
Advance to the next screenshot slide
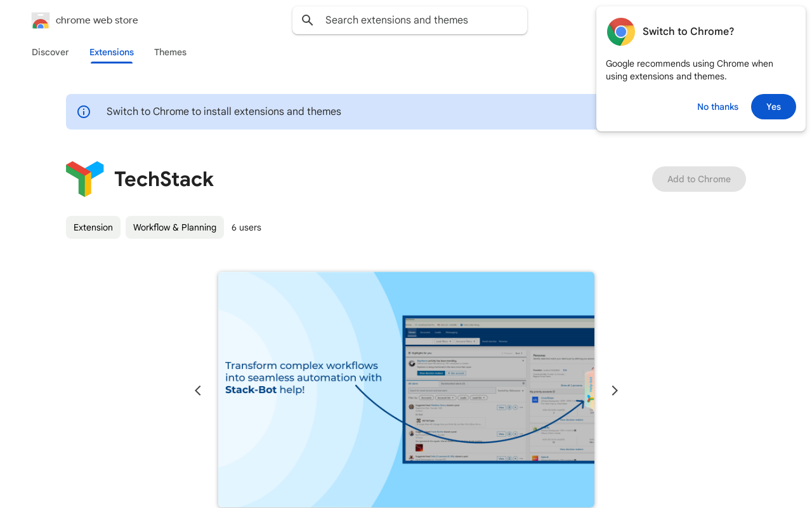pos(614,391)
